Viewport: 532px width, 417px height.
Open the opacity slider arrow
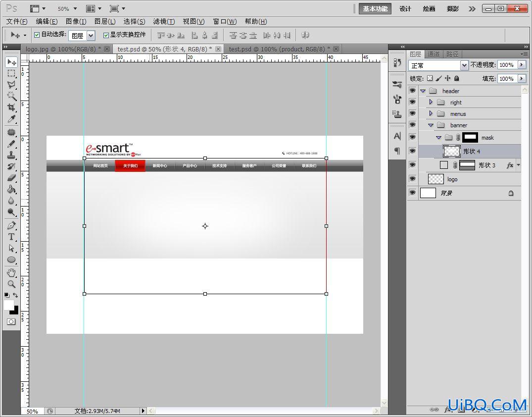(x=522, y=64)
